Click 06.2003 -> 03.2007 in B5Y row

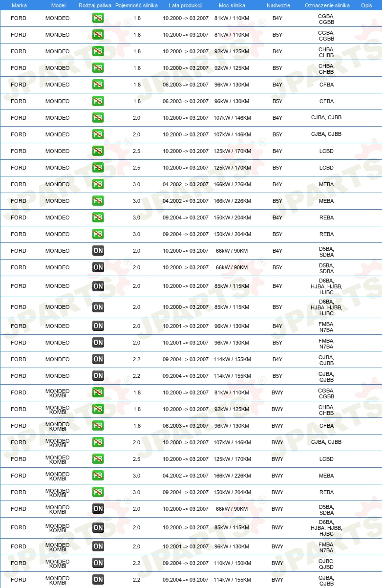tap(186, 102)
